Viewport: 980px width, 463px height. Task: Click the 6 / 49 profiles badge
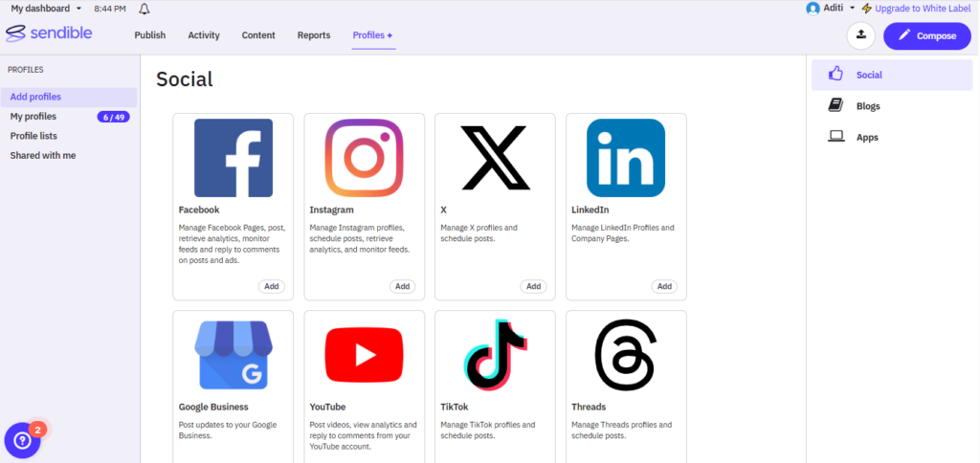pos(114,117)
